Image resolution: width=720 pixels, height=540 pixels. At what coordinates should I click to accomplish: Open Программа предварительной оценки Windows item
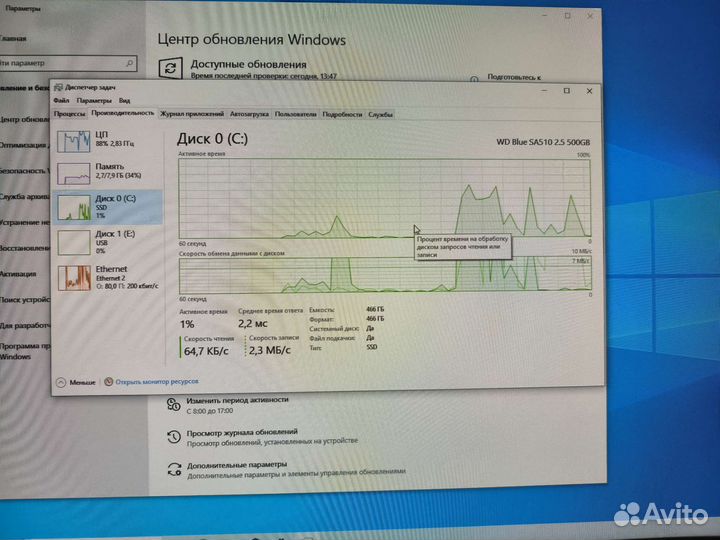pos(25,351)
